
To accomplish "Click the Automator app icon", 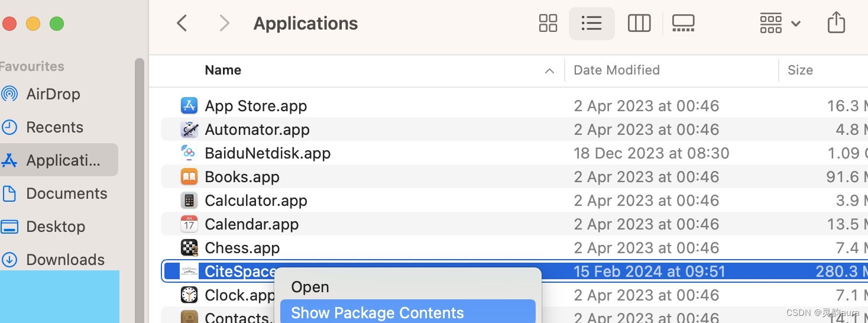I will pyautogui.click(x=189, y=130).
